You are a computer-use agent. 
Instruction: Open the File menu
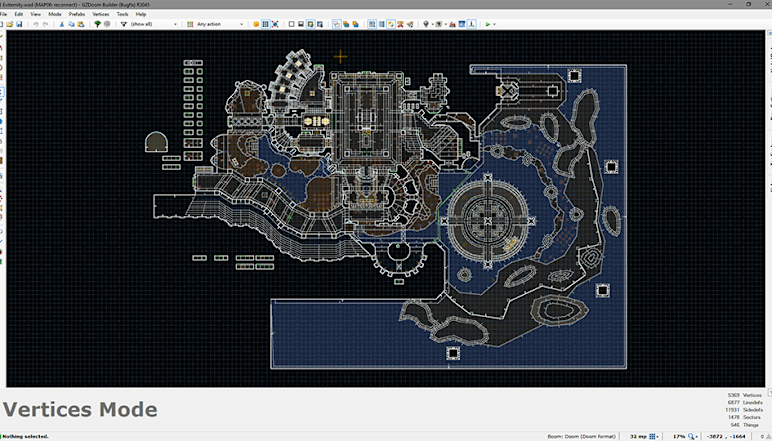pos(3,14)
